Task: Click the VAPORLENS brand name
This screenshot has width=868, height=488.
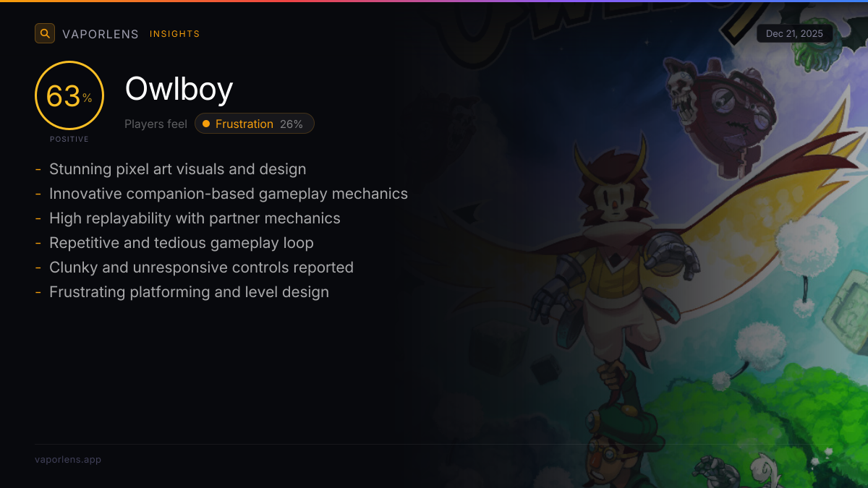Action: click(x=101, y=34)
